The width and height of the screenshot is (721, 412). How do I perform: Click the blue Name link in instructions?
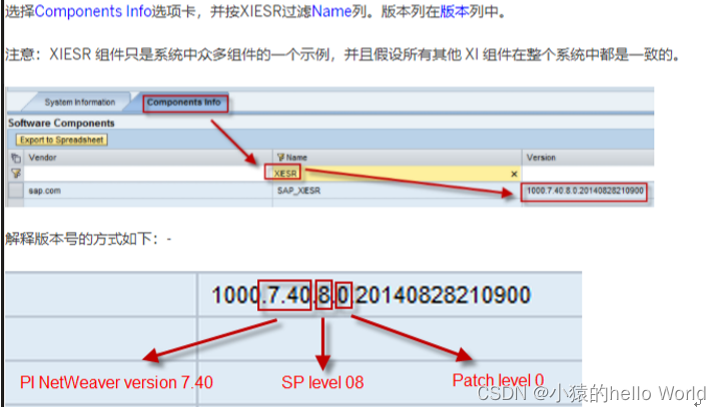(x=332, y=11)
